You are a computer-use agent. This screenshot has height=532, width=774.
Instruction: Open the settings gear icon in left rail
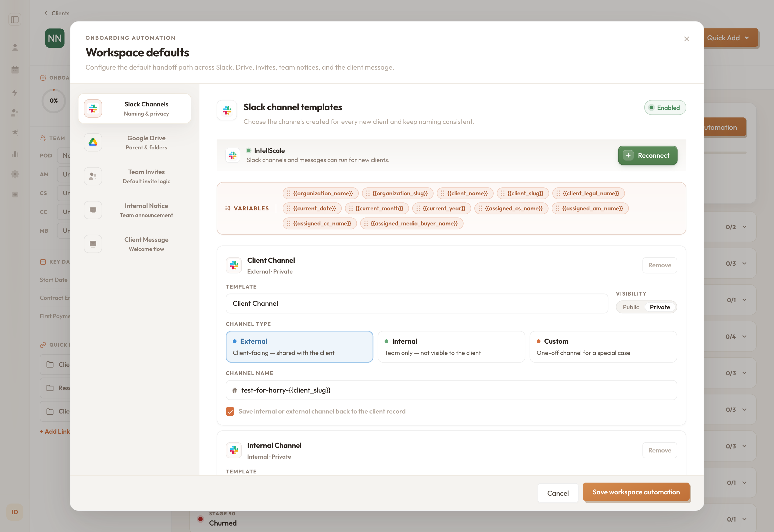click(x=15, y=174)
